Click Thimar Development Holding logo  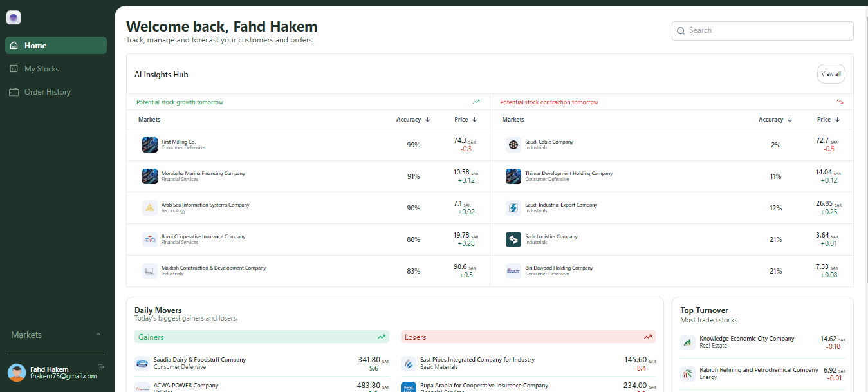click(513, 176)
